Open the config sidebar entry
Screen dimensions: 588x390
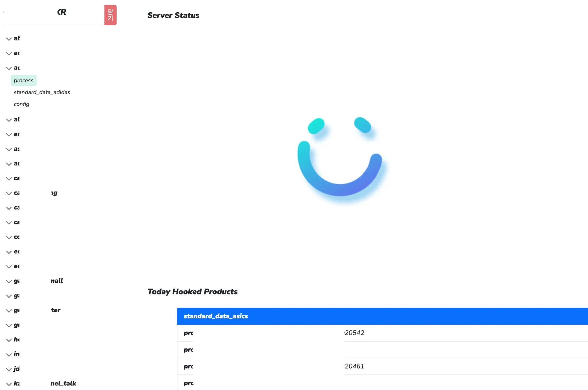click(x=22, y=104)
